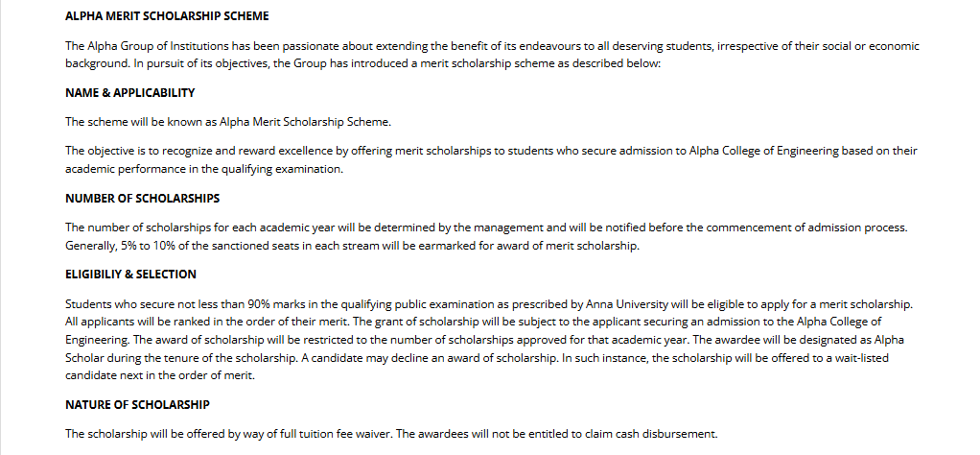Click the 'NAME & APPLICABILITY' heading
This screenshot has height=455, width=980.
pyautogui.click(x=129, y=93)
